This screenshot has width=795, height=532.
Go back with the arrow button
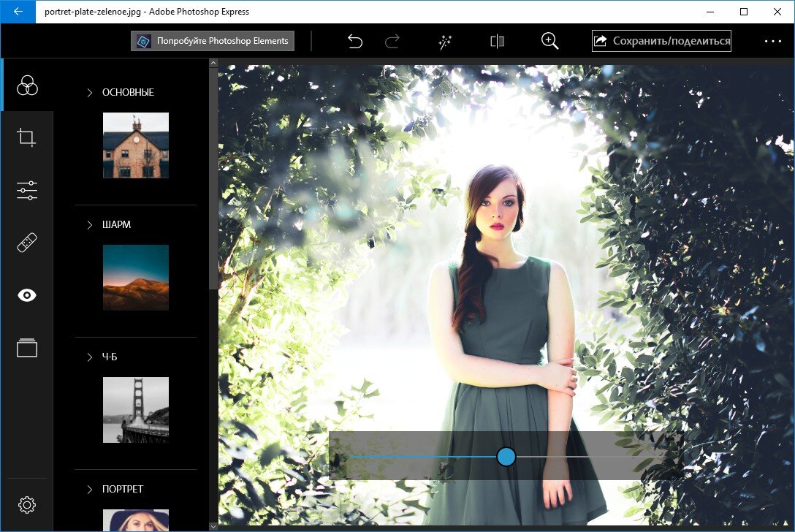18,11
